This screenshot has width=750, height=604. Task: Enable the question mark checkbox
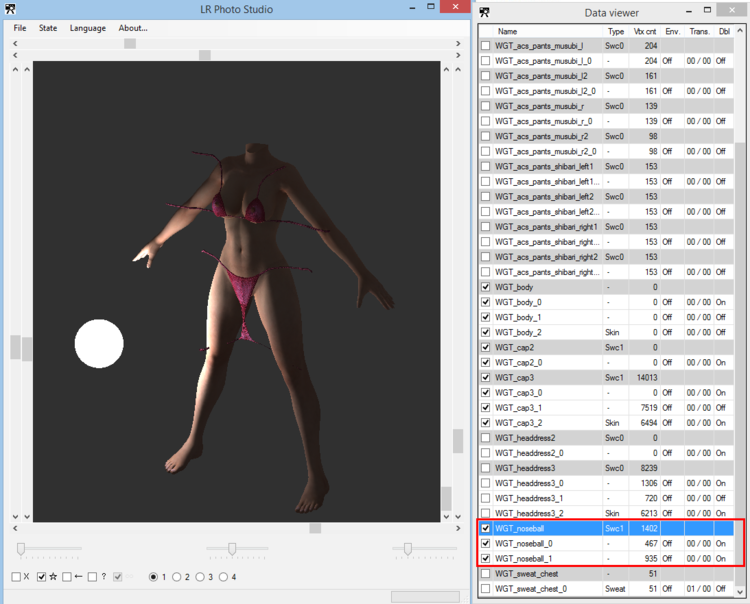coord(92,577)
